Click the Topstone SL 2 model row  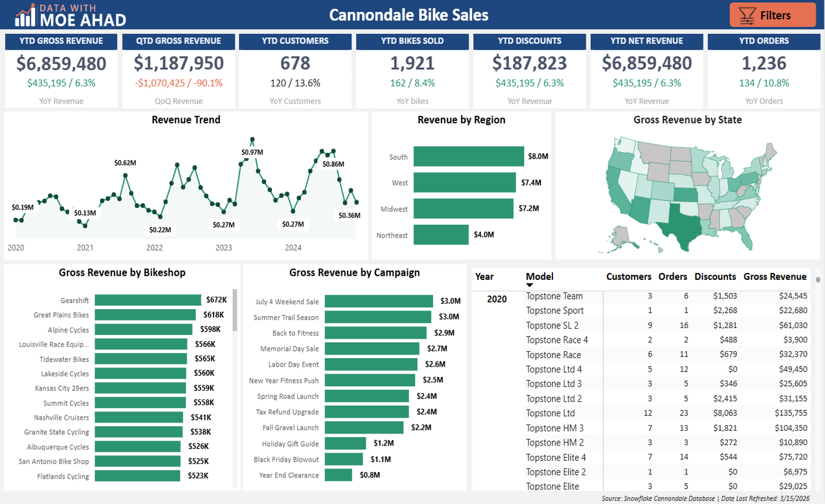pyautogui.click(x=667, y=325)
